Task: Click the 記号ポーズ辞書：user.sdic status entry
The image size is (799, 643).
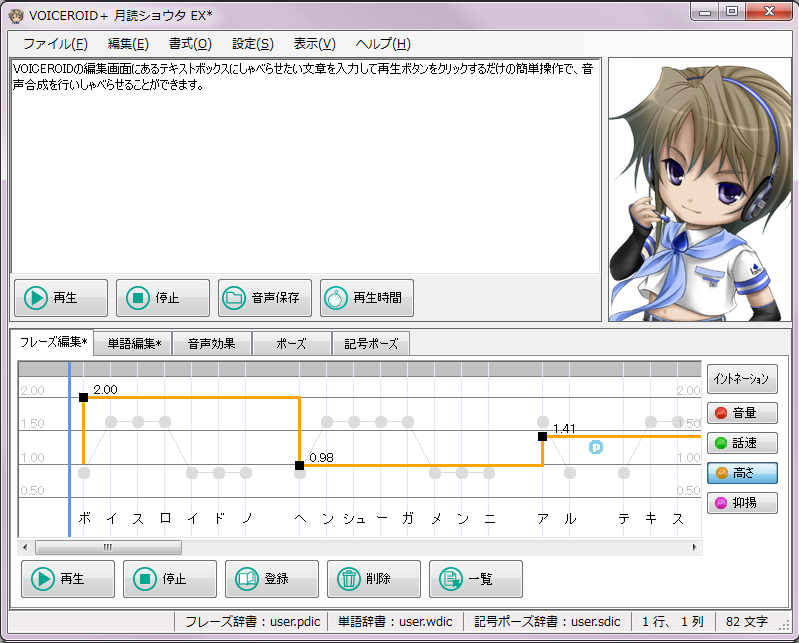Action: (547, 622)
